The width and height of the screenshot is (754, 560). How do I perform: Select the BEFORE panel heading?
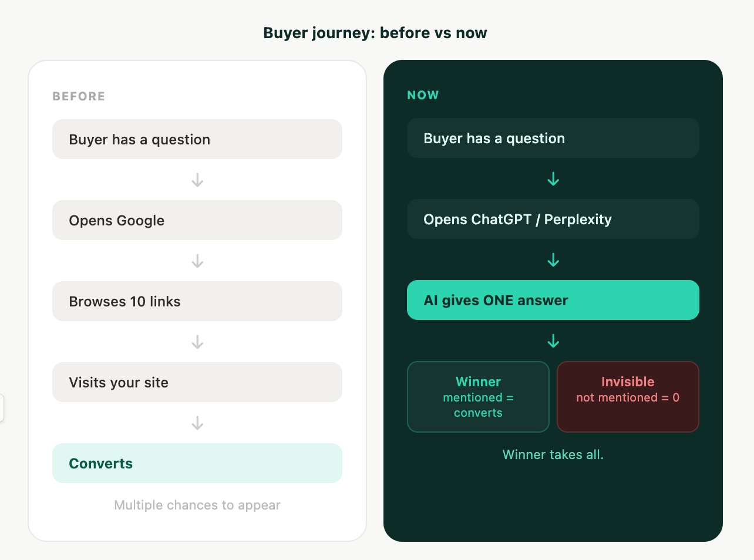click(79, 96)
